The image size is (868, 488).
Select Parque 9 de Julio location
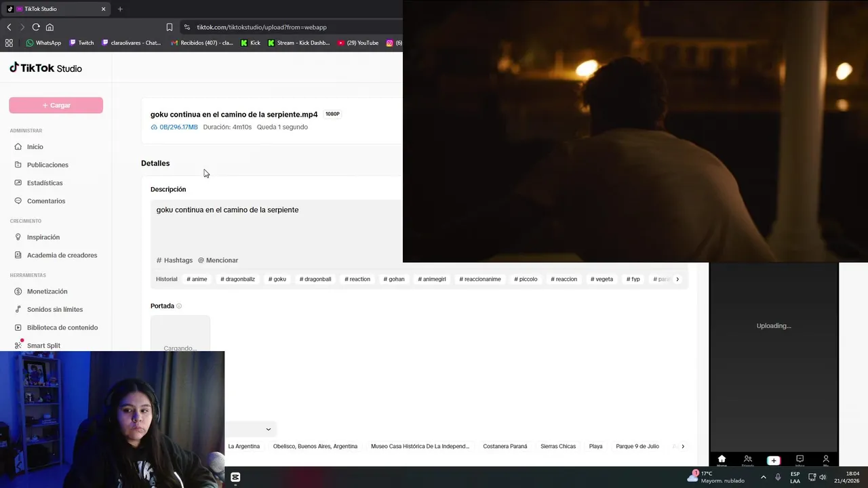tap(637, 447)
